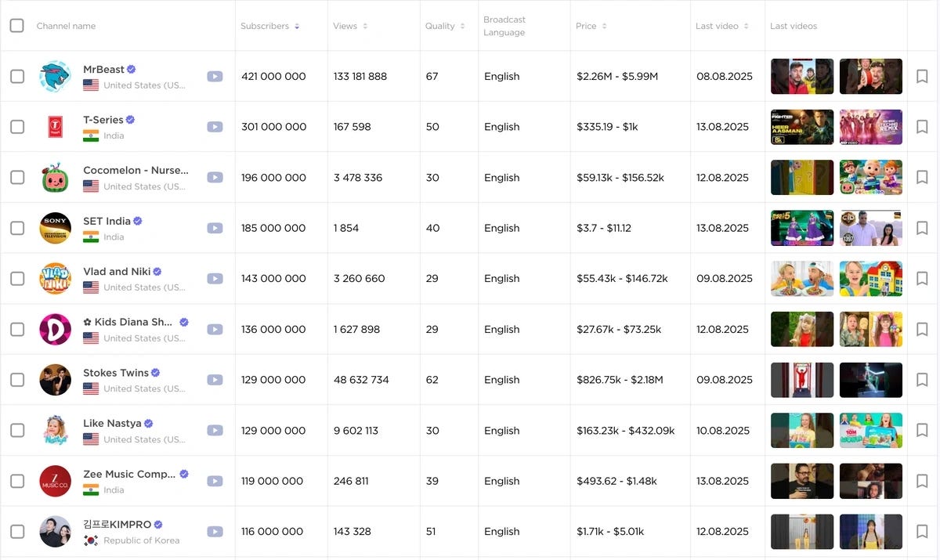Click the MrBeast channel avatar

[55, 76]
